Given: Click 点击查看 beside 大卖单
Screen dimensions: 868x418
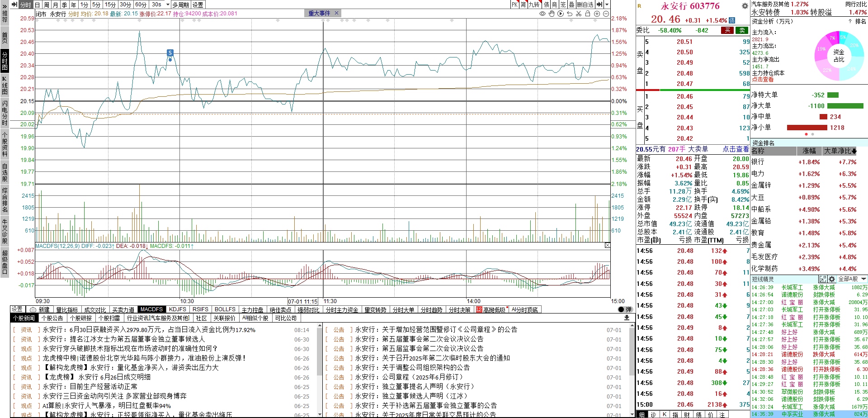Looking at the screenshot, I should coord(736,149).
